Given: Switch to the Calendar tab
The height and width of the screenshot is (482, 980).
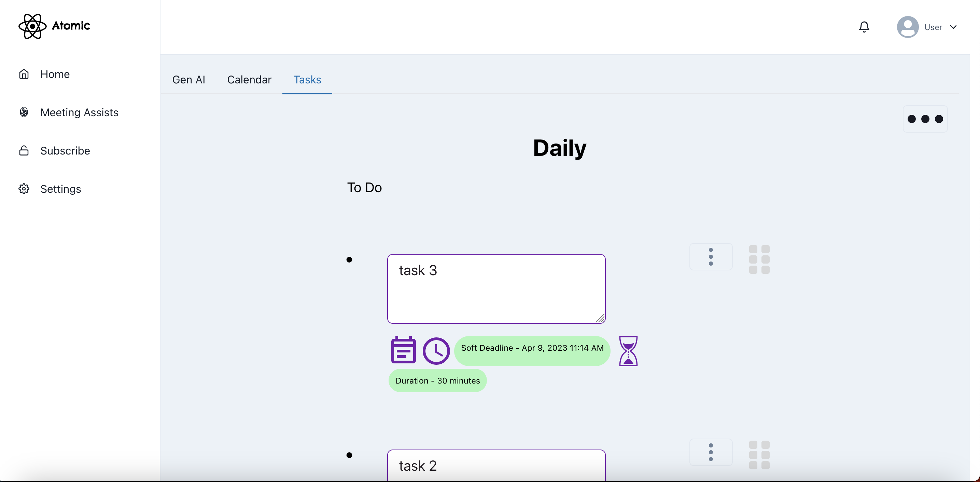Looking at the screenshot, I should 249,80.
